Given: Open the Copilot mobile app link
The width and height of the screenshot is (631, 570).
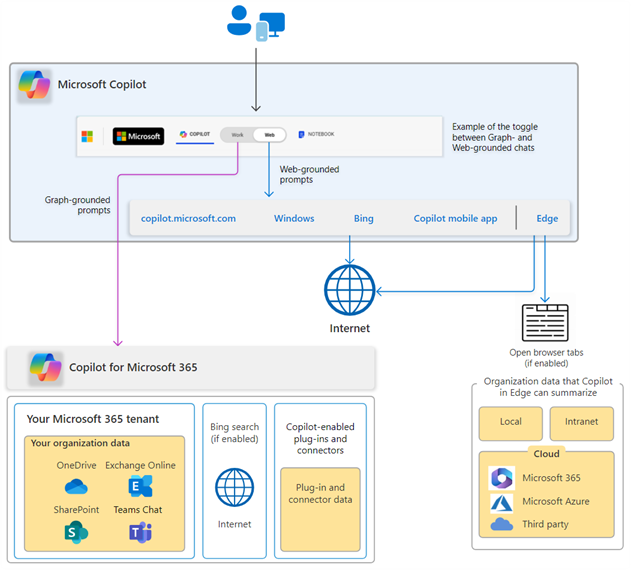Looking at the screenshot, I should [x=455, y=218].
